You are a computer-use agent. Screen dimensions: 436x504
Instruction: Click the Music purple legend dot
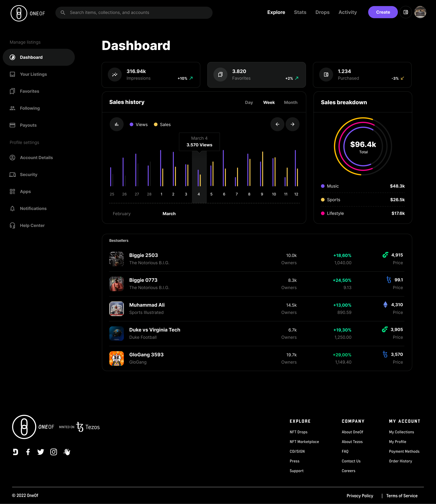[x=323, y=186]
